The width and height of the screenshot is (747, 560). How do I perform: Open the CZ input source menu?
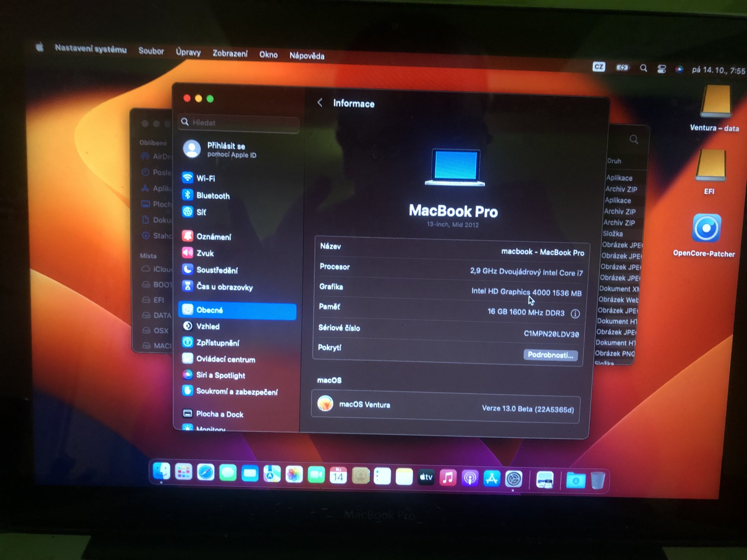598,67
